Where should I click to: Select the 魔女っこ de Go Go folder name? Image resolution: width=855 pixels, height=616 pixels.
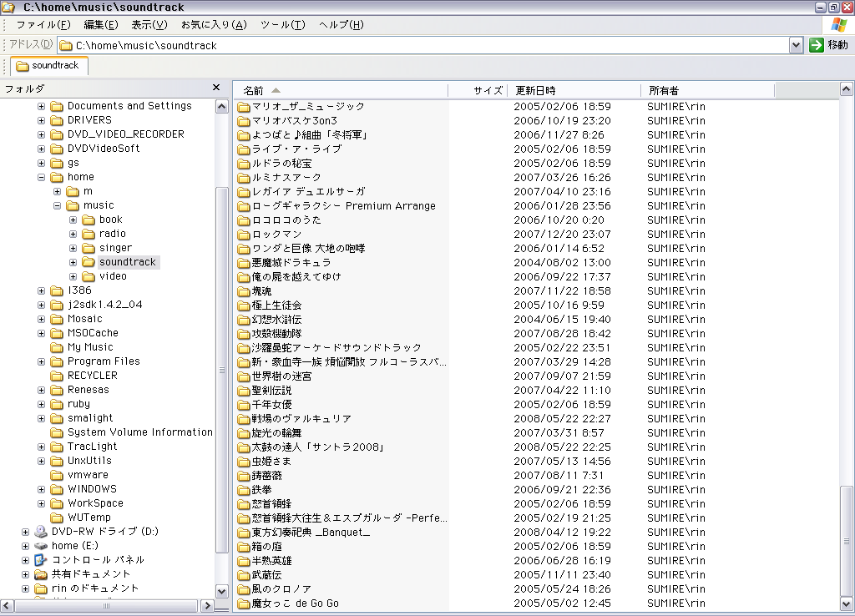295,603
